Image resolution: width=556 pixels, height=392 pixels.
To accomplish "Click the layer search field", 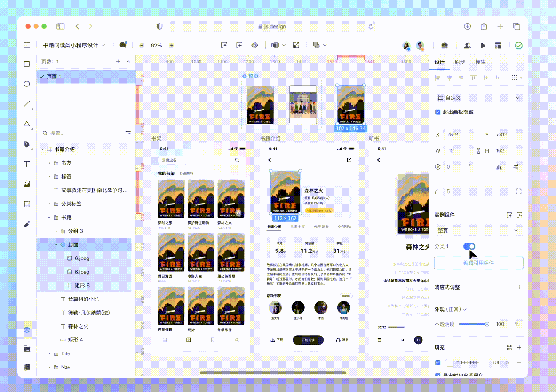I will (83, 133).
